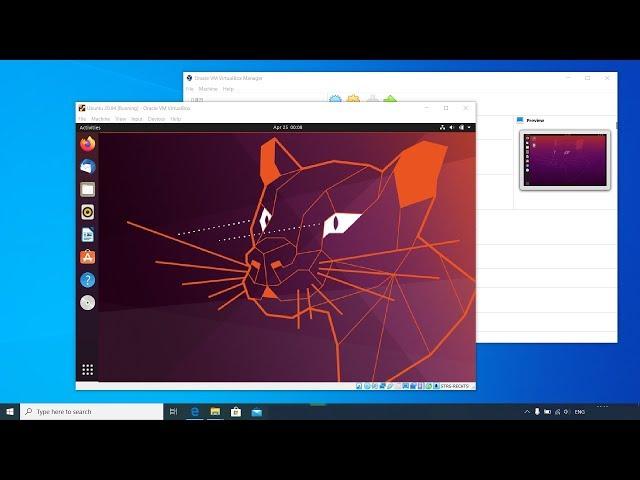
Task: Open Input menu in Ubuntu VM window
Action: coord(137,119)
